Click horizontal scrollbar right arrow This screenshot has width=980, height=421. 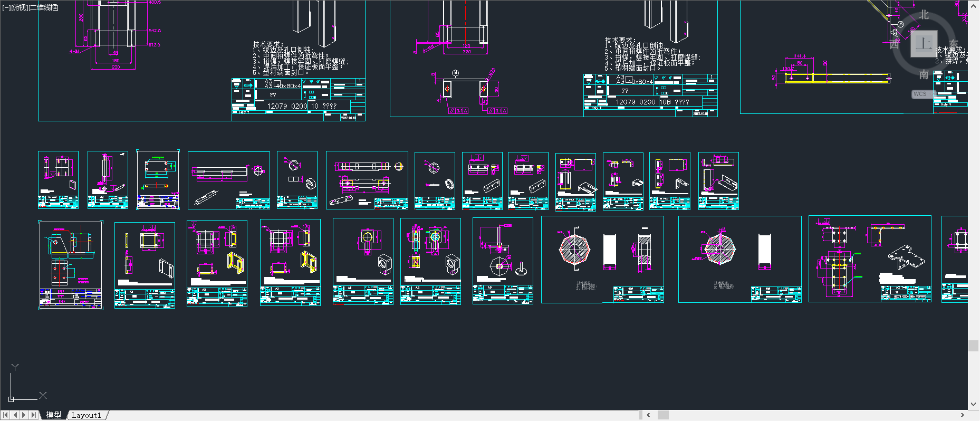[x=963, y=415]
